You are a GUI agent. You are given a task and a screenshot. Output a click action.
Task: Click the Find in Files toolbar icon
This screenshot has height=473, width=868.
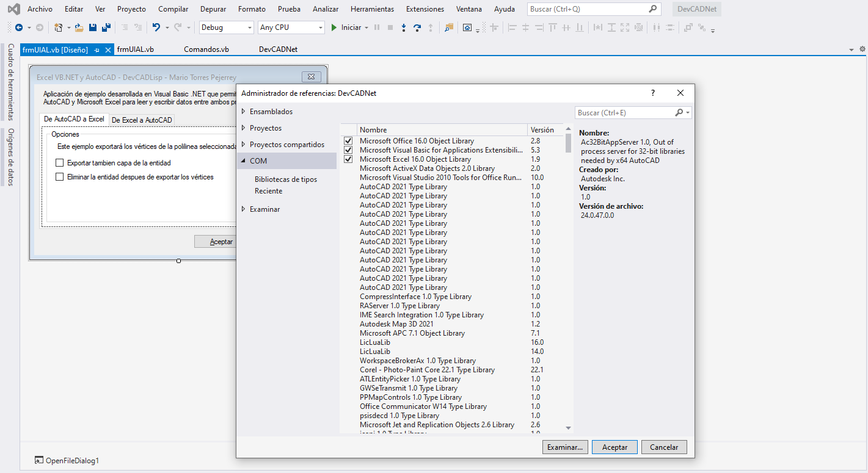(448, 27)
